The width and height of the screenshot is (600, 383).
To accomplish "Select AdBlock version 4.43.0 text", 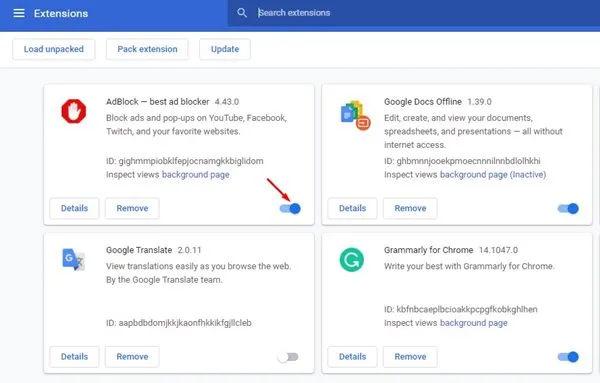I will [x=227, y=102].
